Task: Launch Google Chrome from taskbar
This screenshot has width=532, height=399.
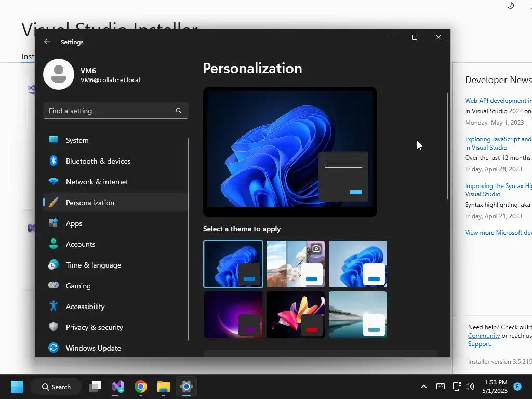Action: pyautogui.click(x=140, y=387)
